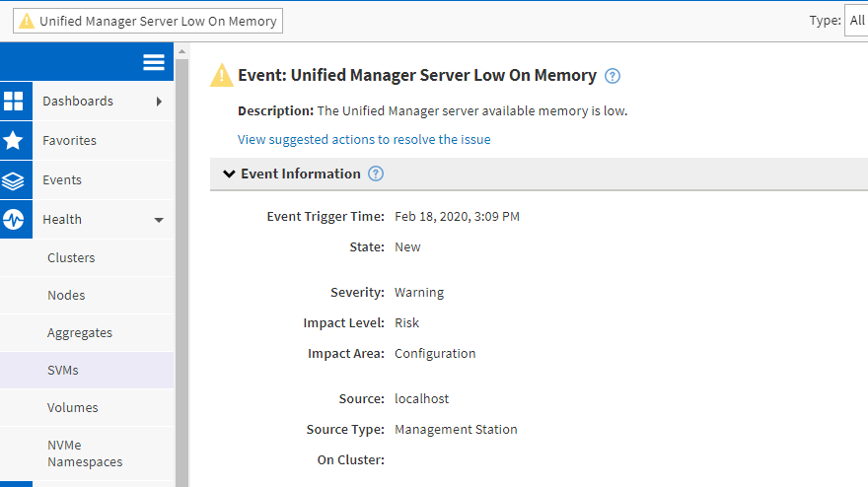This screenshot has height=487, width=868.
Task: Click the Events layers icon
Action: [14, 180]
